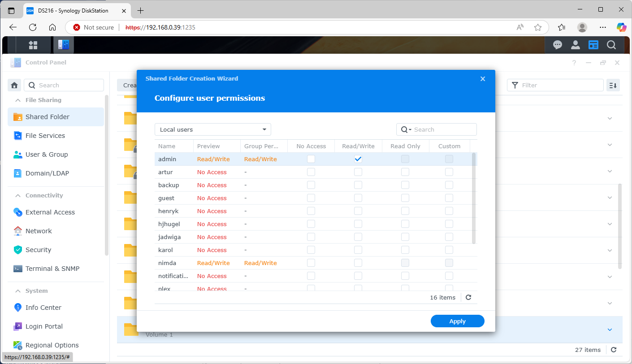
Task: Enable Read Only for the guest user
Action: (405, 198)
